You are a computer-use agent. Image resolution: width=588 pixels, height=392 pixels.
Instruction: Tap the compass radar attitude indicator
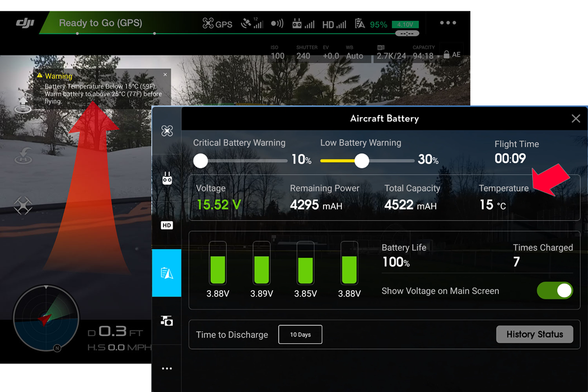coord(46,318)
